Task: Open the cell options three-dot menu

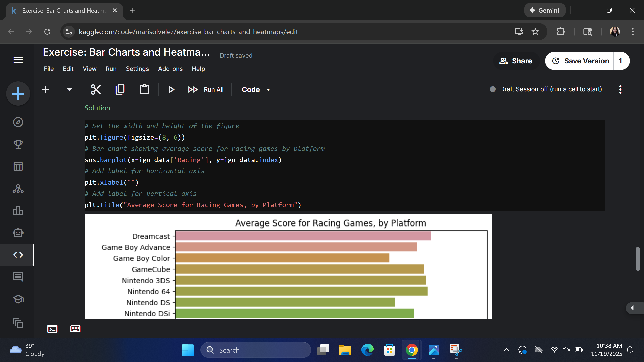Action: pos(620,89)
